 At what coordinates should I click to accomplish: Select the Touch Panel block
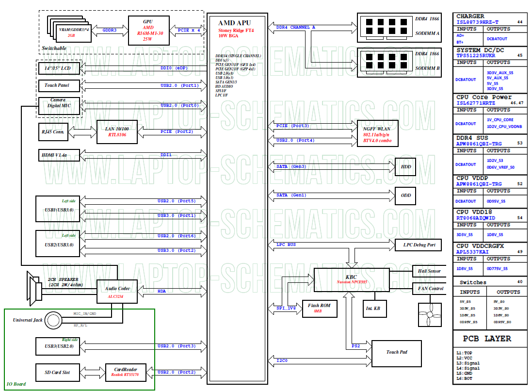click(59, 85)
